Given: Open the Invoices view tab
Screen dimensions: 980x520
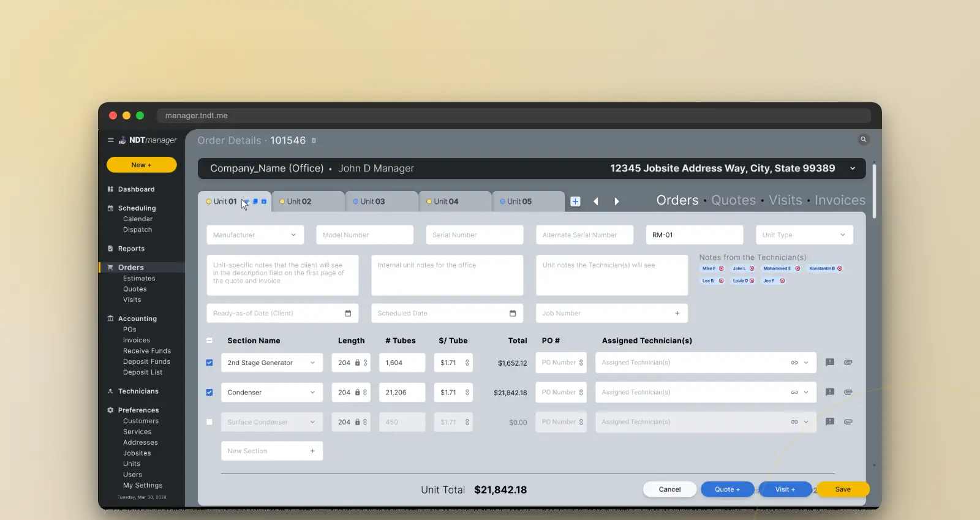Looking at the screenshot, I should click(x=840, y=200).
